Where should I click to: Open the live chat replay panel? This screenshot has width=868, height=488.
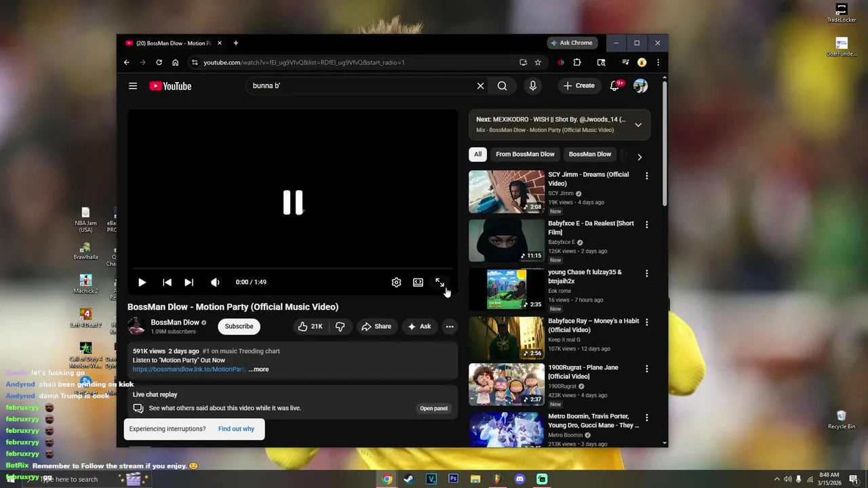[x=434, y=408]
